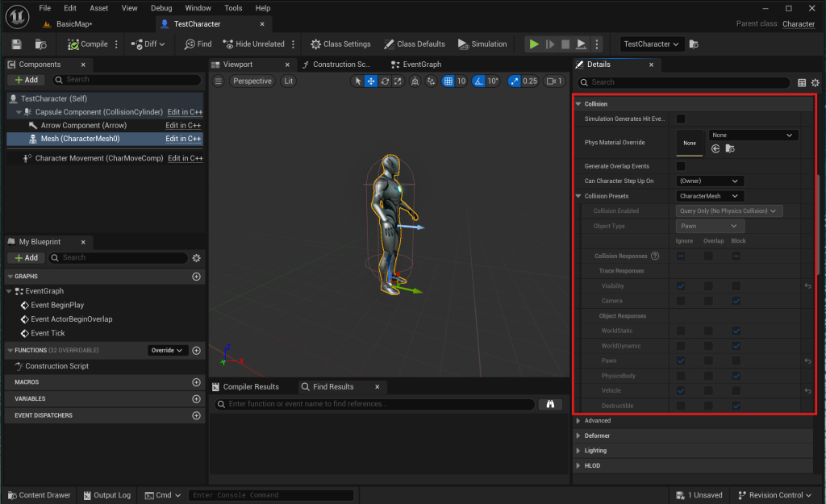Collapse the Collision section
Viewport: 826px width, 504px height.
578,104
